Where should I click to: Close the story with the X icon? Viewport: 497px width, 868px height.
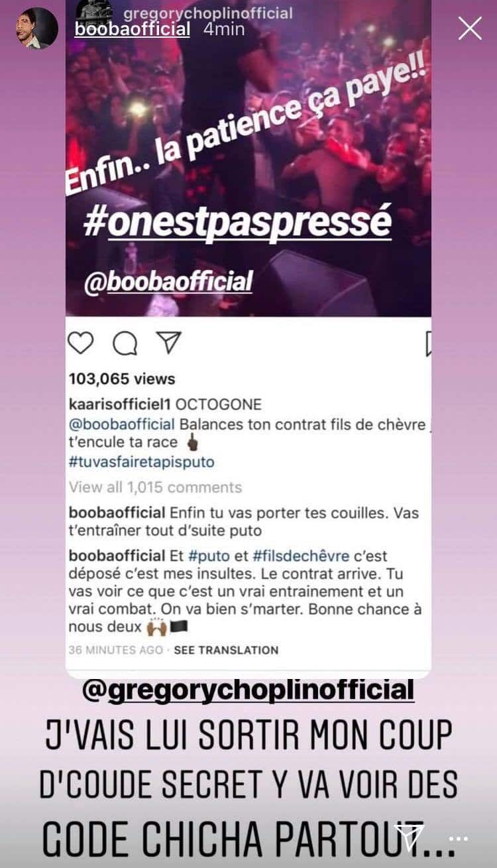coord(470,29)
